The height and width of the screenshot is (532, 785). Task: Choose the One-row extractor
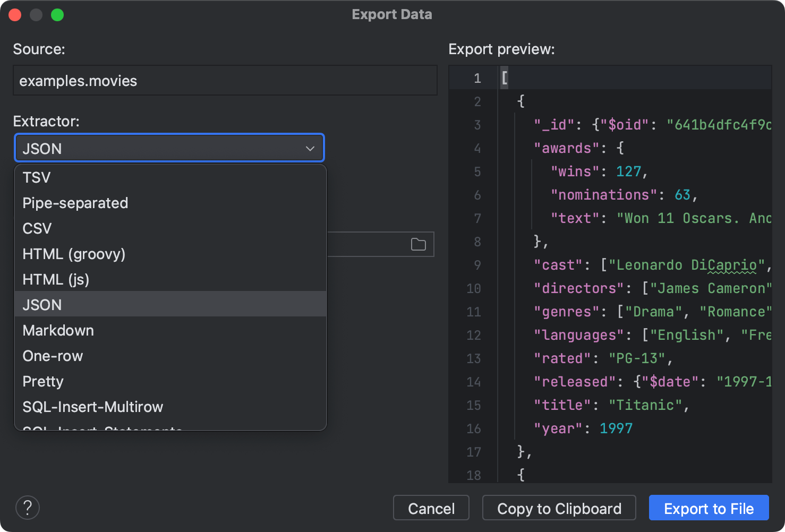click(53, 356)
